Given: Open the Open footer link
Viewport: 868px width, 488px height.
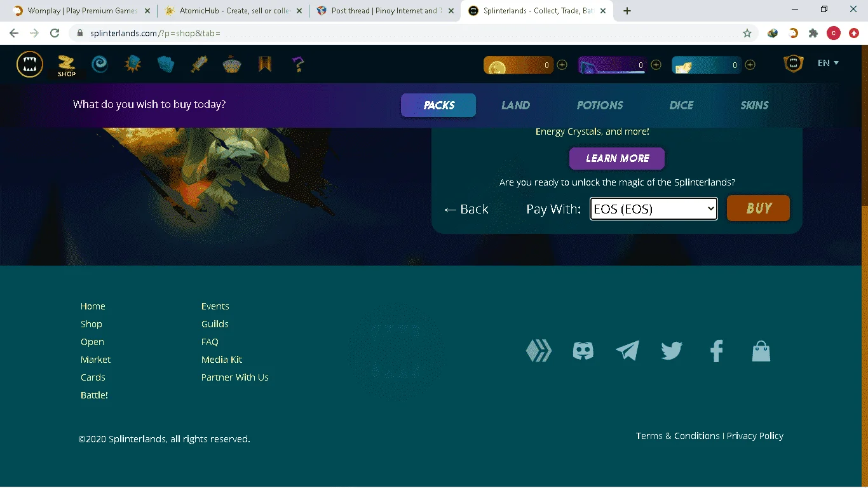Looking at the screenshot, I should pos(92,342).
